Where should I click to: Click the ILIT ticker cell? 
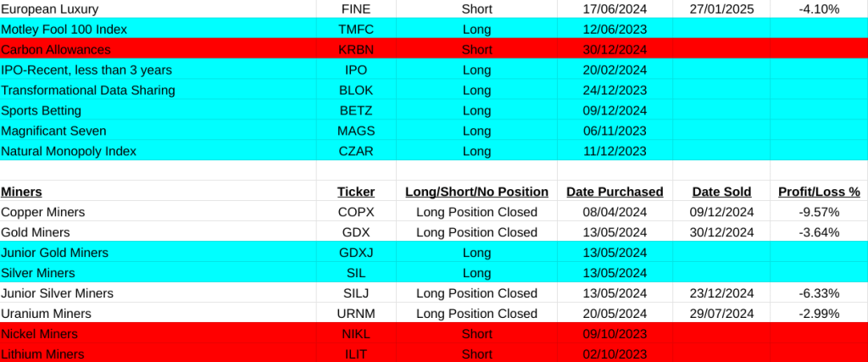[356, 354]
